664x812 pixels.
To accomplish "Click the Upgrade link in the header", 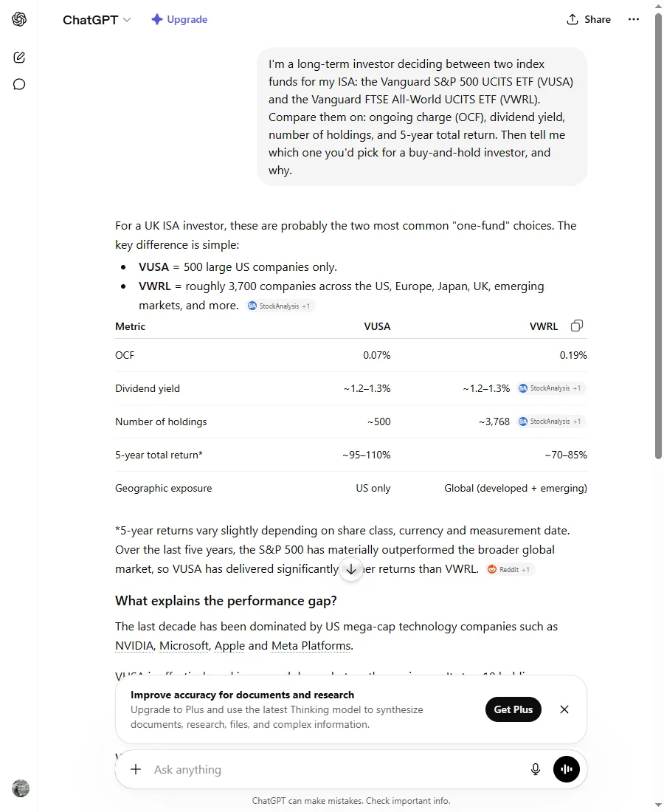I will pos(179,19).
